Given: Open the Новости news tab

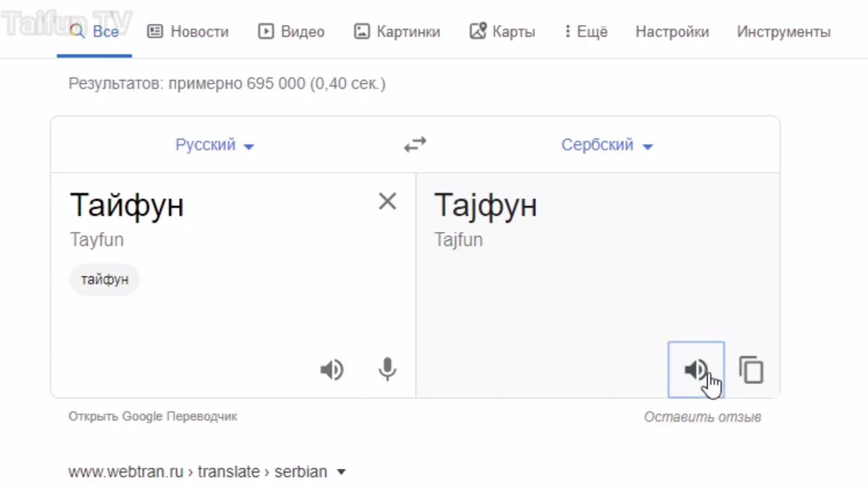Looking at the screenshot, I should (x=189, y=32).
